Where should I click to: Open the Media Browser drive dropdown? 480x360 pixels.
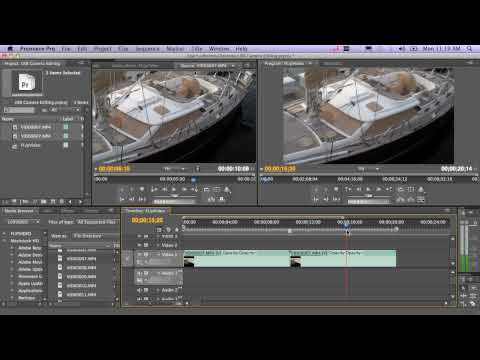click(x=22, y=222)
